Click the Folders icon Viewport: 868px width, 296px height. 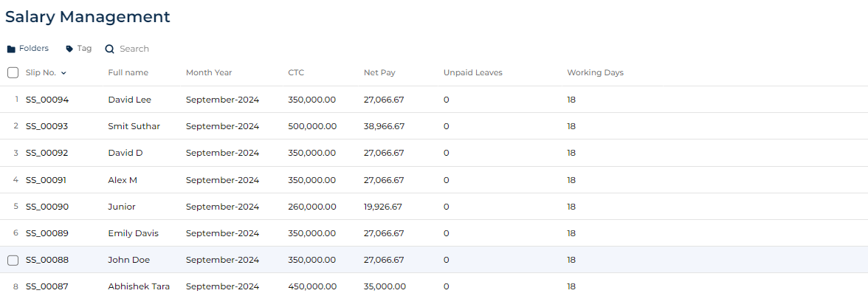(11, 49)
